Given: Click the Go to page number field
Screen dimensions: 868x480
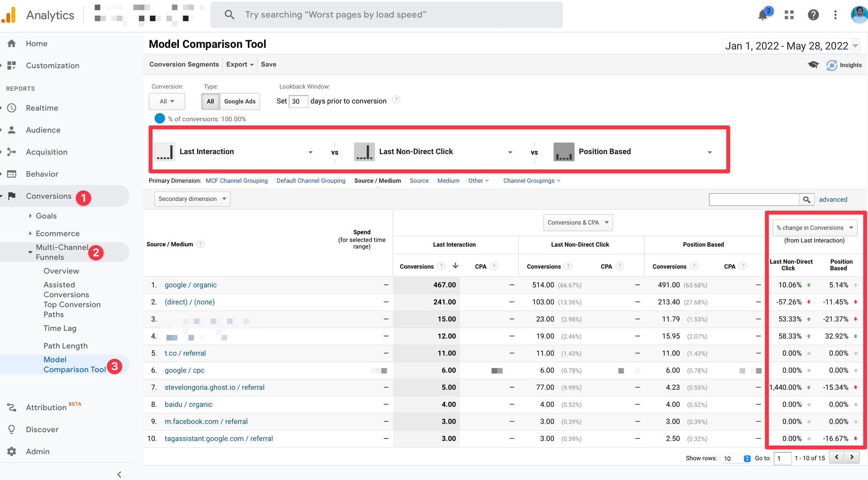Looking at the screenshot, I should pyautogui.click(x=783, y=458).
